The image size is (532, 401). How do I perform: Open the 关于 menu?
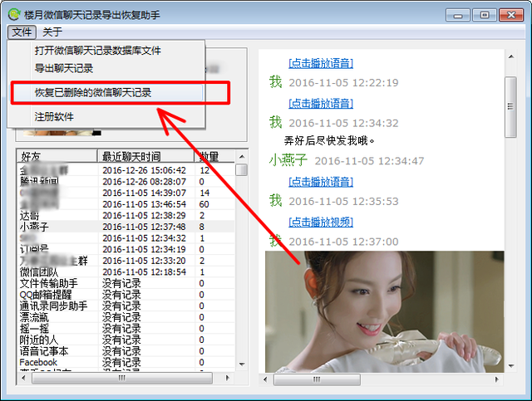(x=52, y=32)
